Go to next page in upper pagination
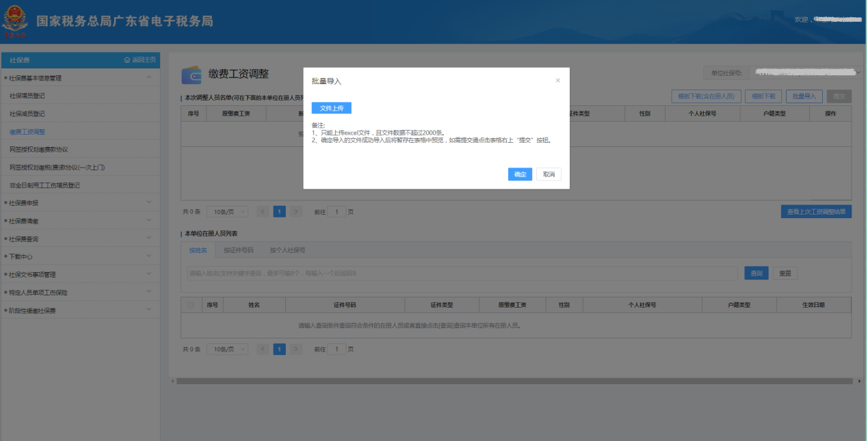The height and width of the screenshot is (441, 868). [x=295, y=212]
